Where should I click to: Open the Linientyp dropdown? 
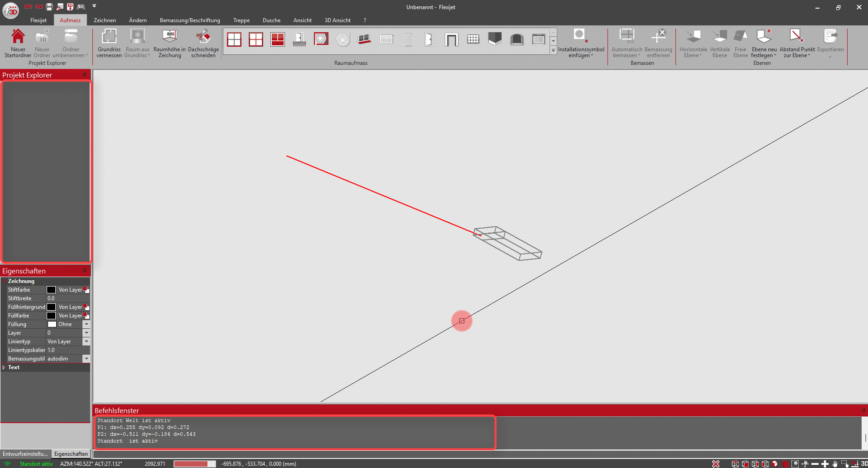[86, 341]
